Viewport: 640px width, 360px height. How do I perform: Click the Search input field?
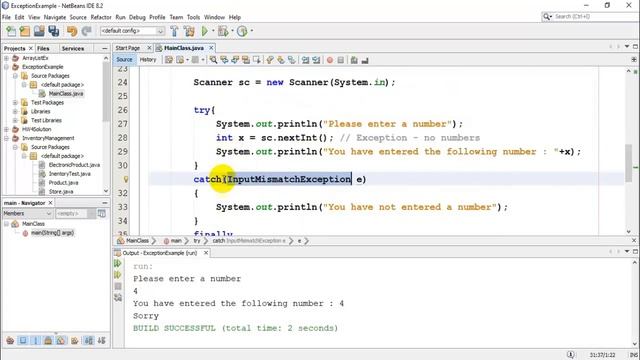point(595,16)
